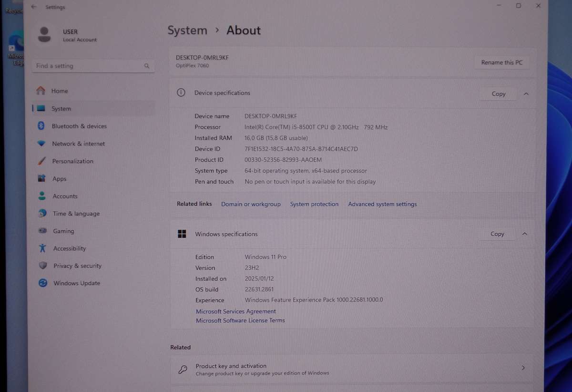The width and height of the screenshot is (572, 392).
Task: Go to the Apps settings section
Action: click(60, 179)
